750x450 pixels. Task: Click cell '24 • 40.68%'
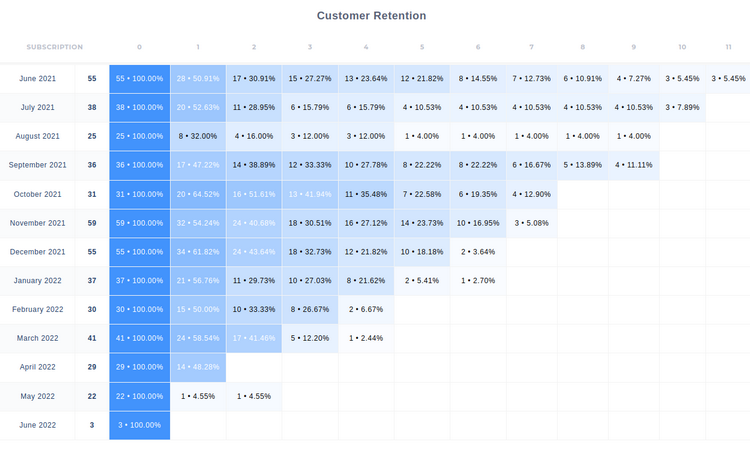point(254,223)
